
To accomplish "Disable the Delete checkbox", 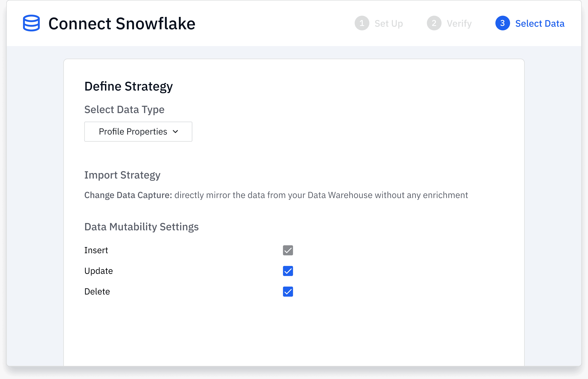I will [x=288, y=292].
